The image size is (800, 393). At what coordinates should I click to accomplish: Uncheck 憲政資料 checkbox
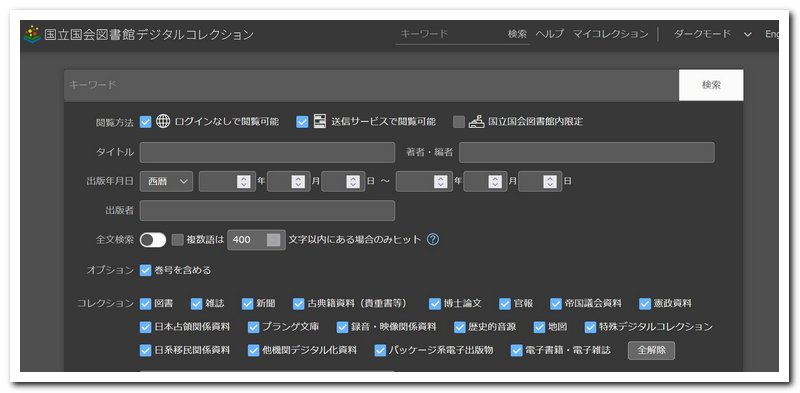645,304
